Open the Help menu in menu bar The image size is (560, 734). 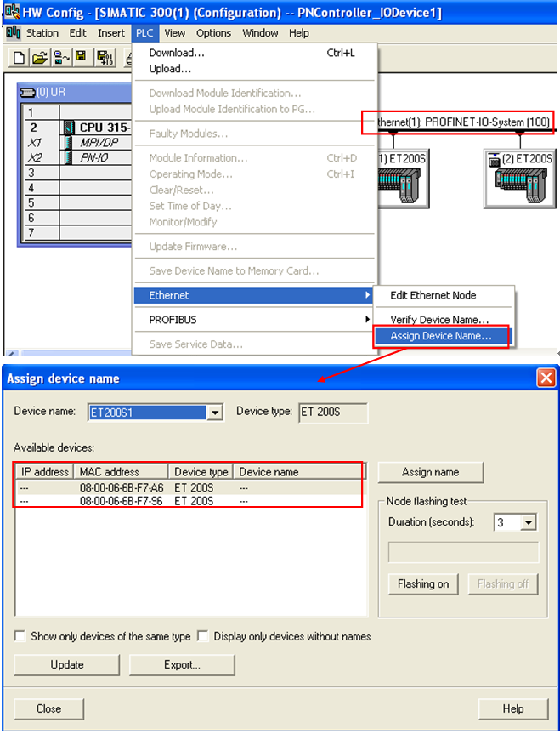point(298,33)
